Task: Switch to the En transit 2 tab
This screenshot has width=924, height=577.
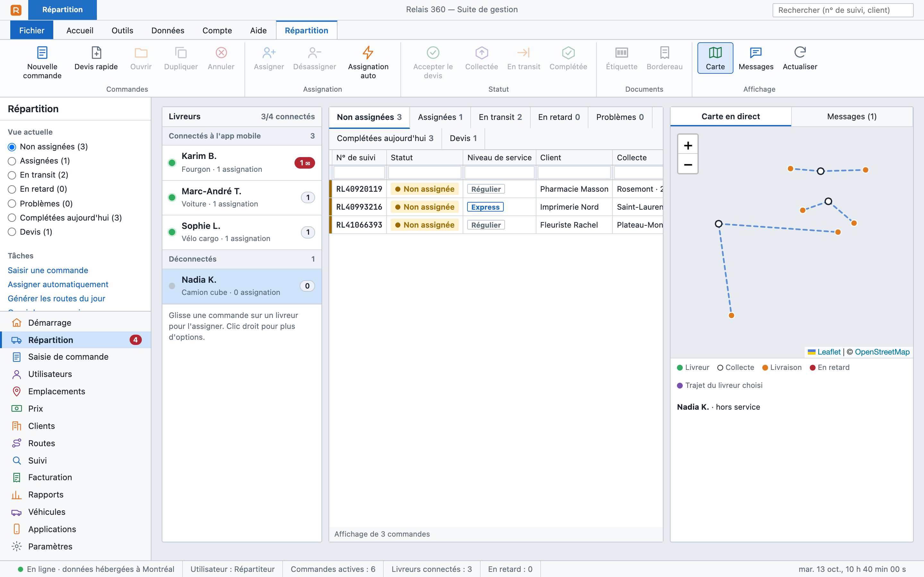Action: (x=500, y=117)
